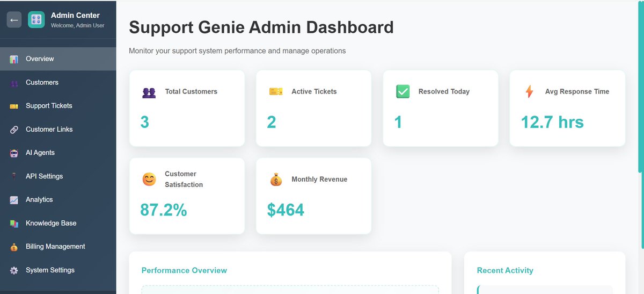
Task: Click the Overview bar-chart icon in sidebar
Action: coord(14,59)
